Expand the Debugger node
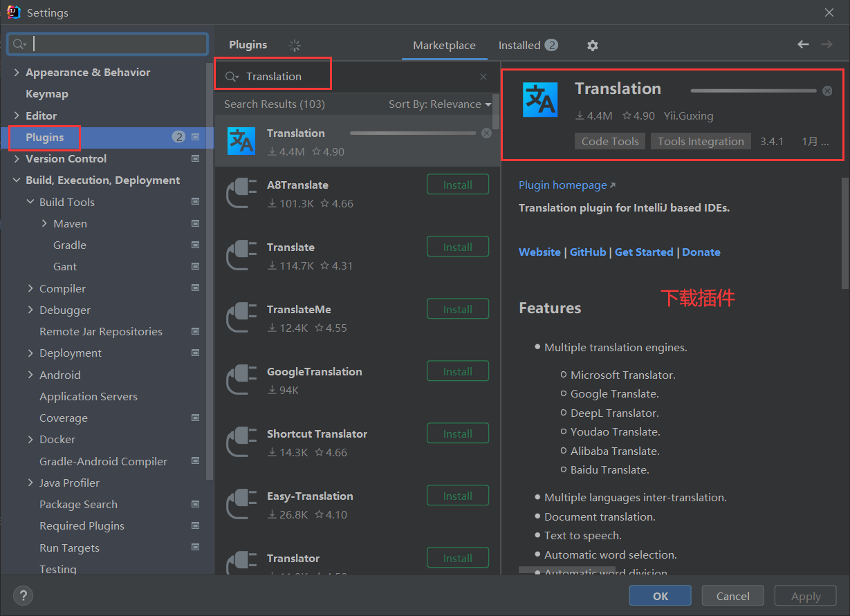Screen dimensions: 850x616 [x=30, y=310]
